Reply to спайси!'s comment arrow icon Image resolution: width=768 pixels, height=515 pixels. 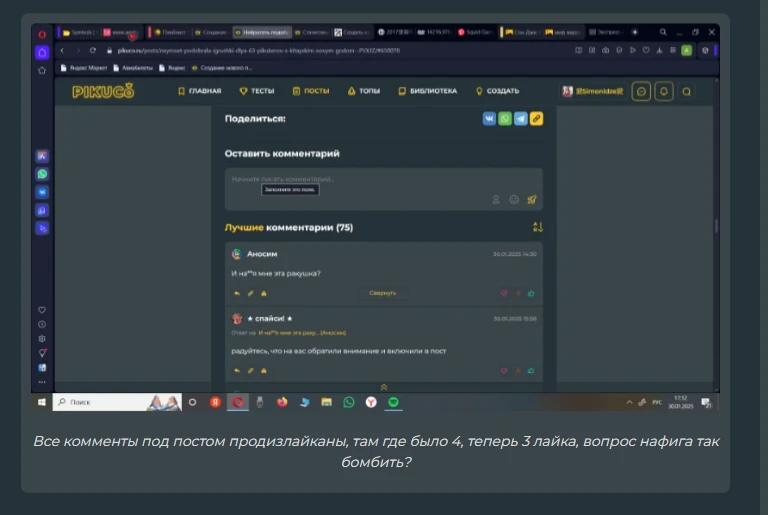point(237,370)
